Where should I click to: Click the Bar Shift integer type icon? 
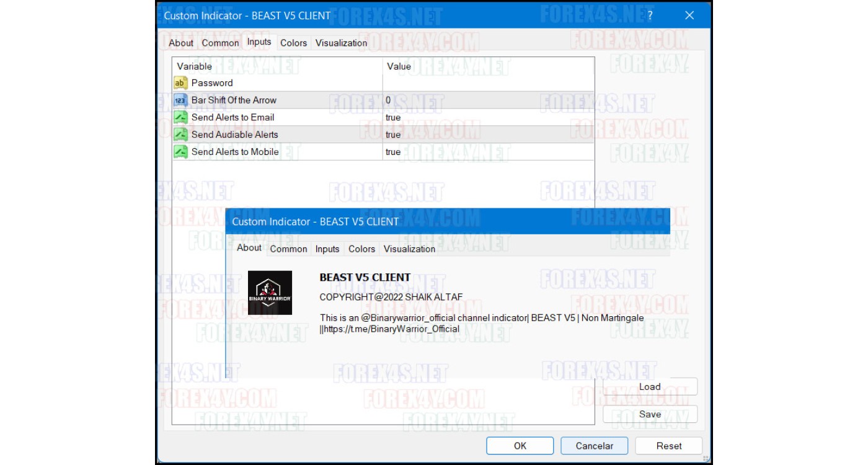point(180,100)
